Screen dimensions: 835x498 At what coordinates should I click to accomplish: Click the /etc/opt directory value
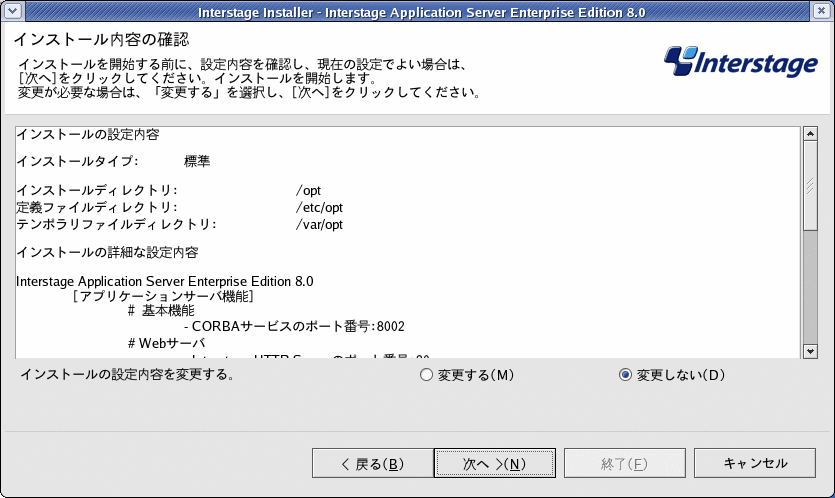[319, 208]
